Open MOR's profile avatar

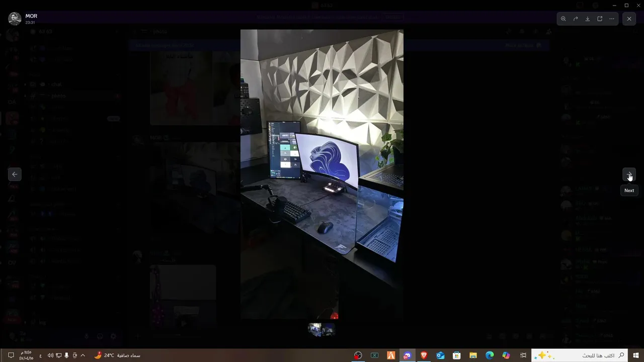15,19
